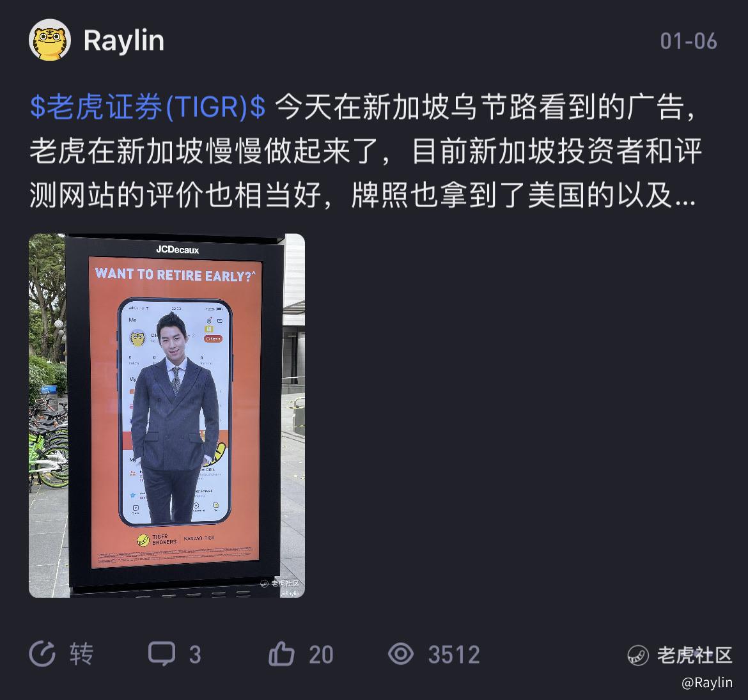Like the post with thumbs-up icon
748x700 pixels.
point(281,653)
